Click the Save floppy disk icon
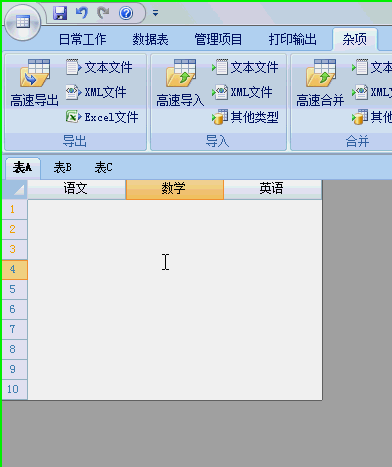This screenshot has height=467, width=392. 60,13
